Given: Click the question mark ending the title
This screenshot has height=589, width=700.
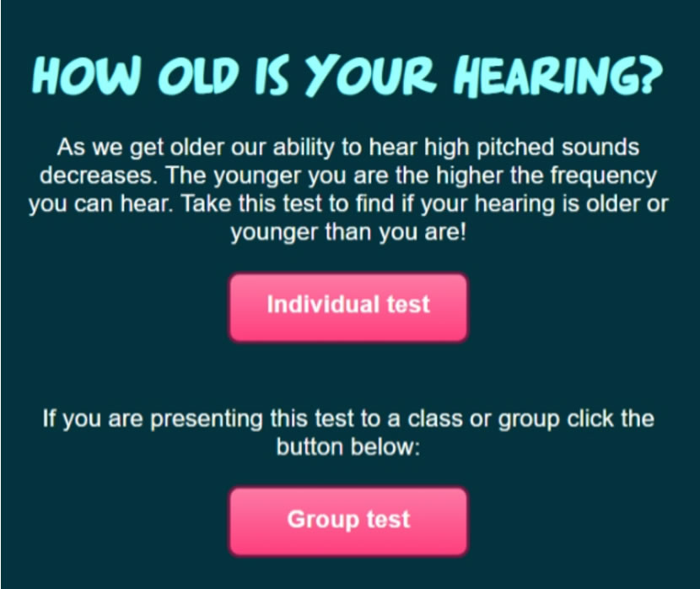Looking at the screenshot, I should coord(651,73).
